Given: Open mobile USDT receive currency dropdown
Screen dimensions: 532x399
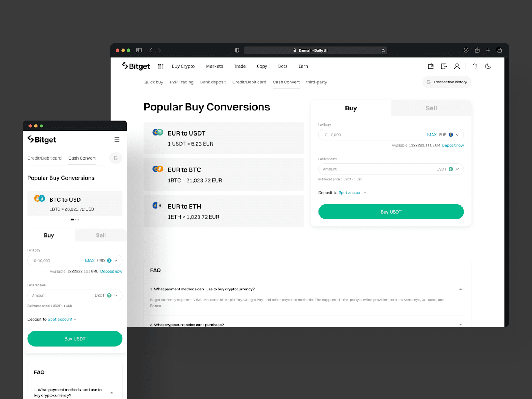Looking at the screenshot, I should coord(106,296).
